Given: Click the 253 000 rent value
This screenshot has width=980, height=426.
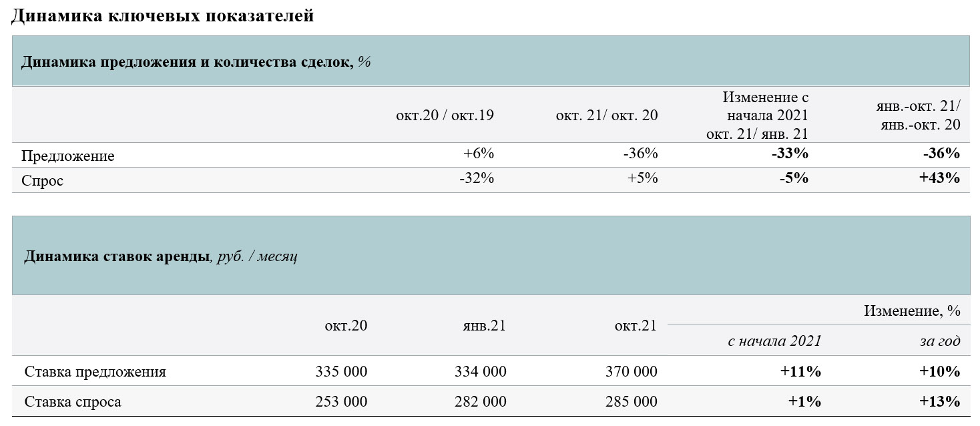Looking at the screenshot, I should click(341, 401).
